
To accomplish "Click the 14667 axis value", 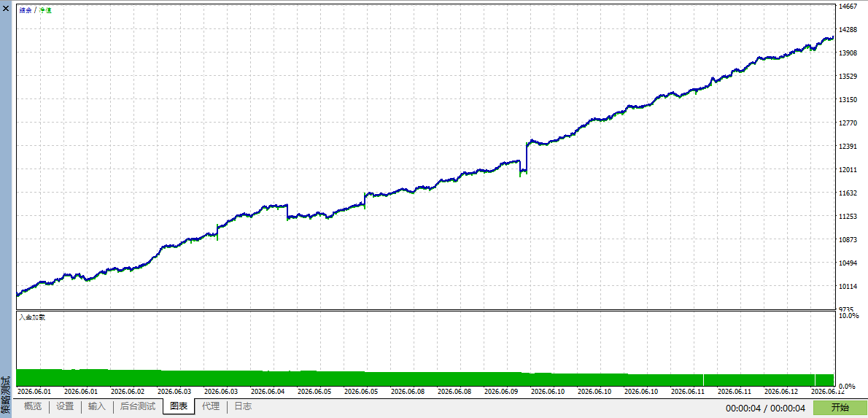I will [849, 7].
